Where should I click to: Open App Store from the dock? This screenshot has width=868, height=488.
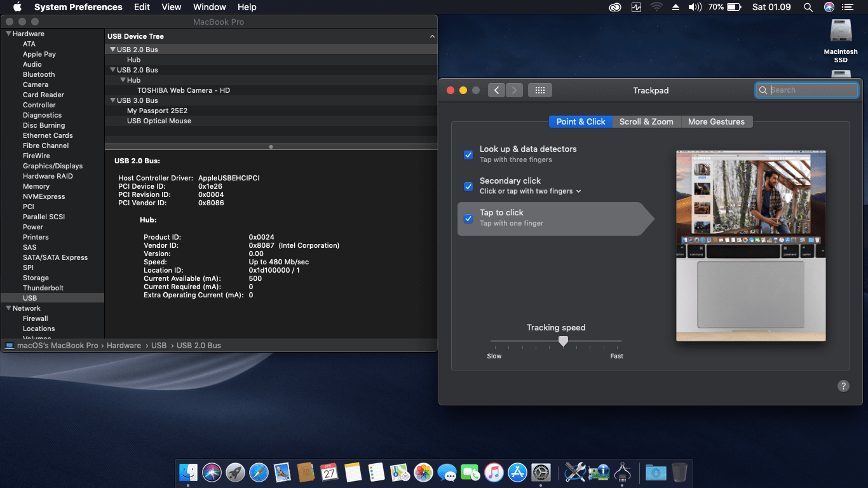tap(517, 472)
